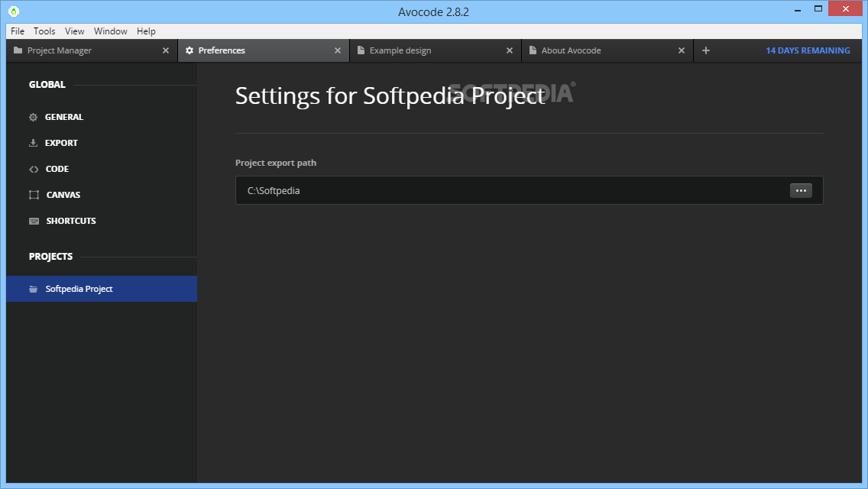Switch to the Project Manager tab
Screen dimensions: 868x489
point(92,50)
